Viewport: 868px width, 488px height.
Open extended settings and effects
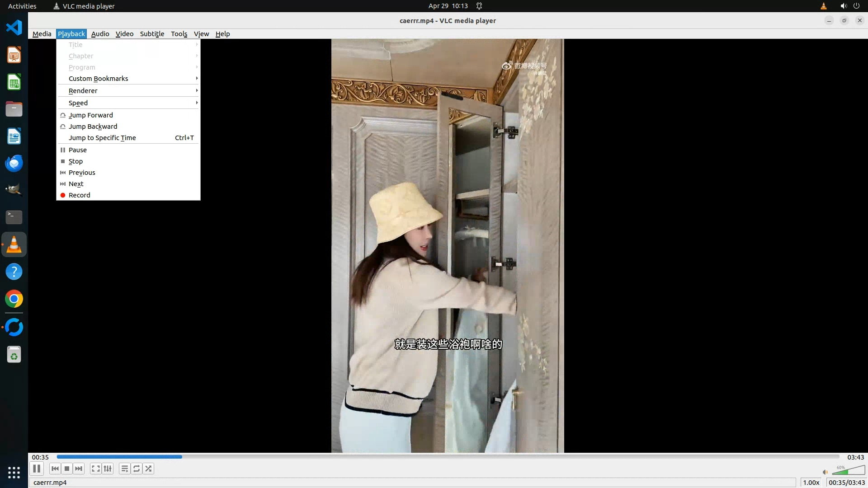point(108,469)
